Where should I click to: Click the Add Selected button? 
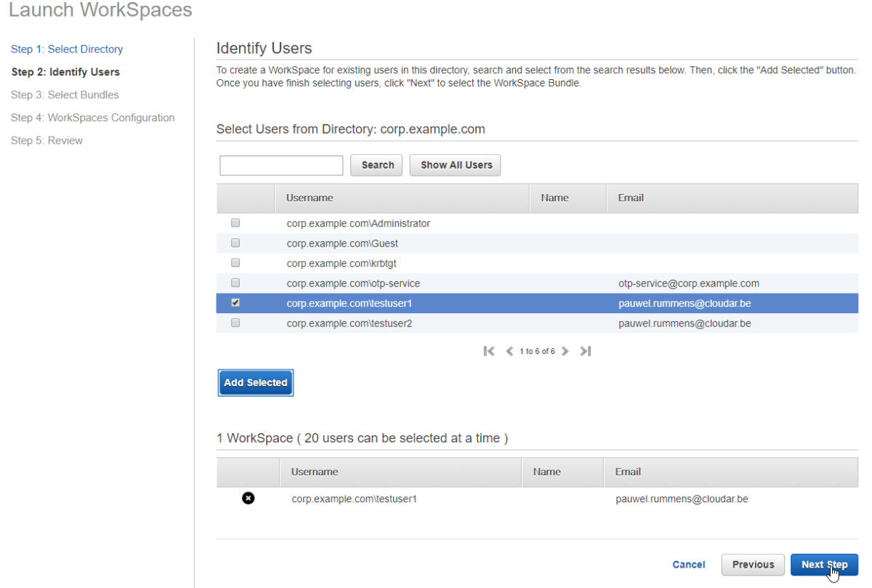(x=255, y=382)
